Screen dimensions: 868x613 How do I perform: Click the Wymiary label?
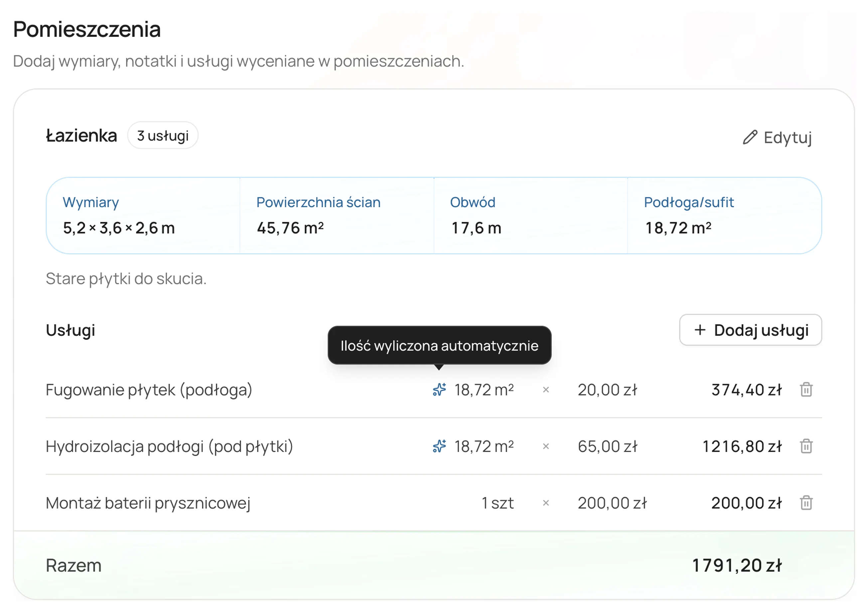(x=91, y=203)
